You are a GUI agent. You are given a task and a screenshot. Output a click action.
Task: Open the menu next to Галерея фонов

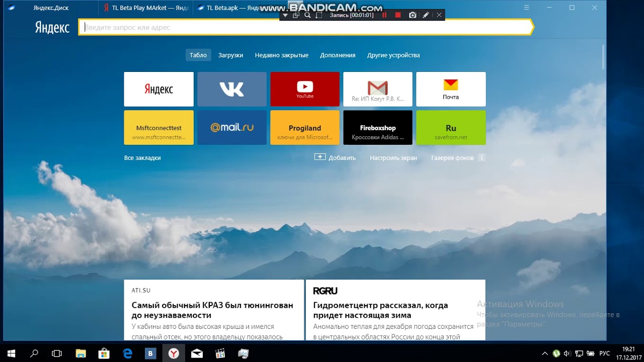[x=481, y=157]
